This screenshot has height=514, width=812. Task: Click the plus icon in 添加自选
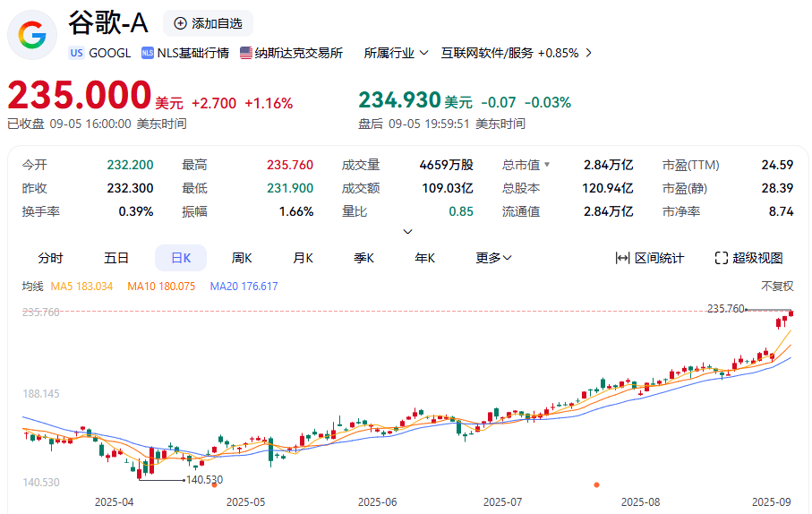click(181, 23)
